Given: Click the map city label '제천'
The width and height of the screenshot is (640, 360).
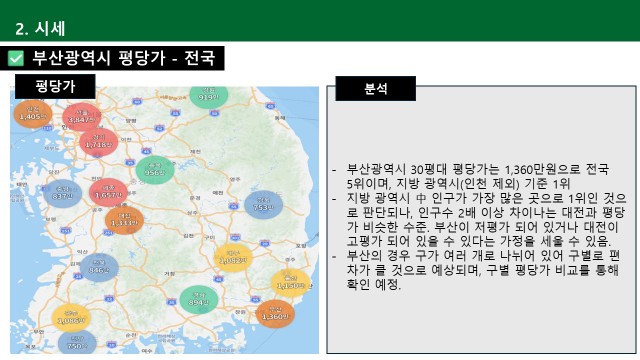Looking at the screenshot, I should pos(195,151).
